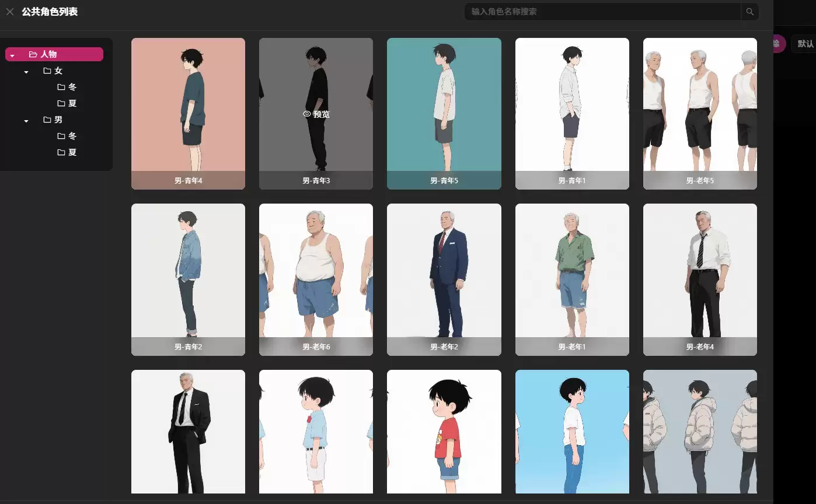The width and height of the screenshot is (816, 504).
Task: Collapse the 人物 root folder arrow
Action: coord(12,55)
